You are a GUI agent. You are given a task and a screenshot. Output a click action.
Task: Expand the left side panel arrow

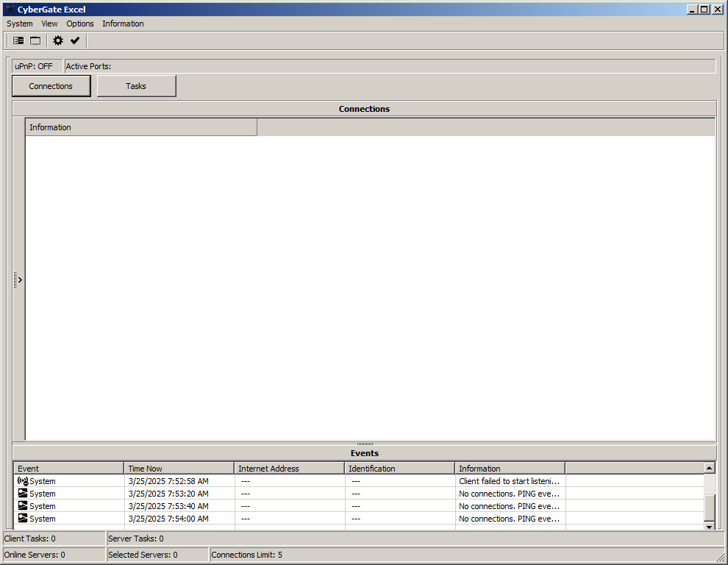19,280
